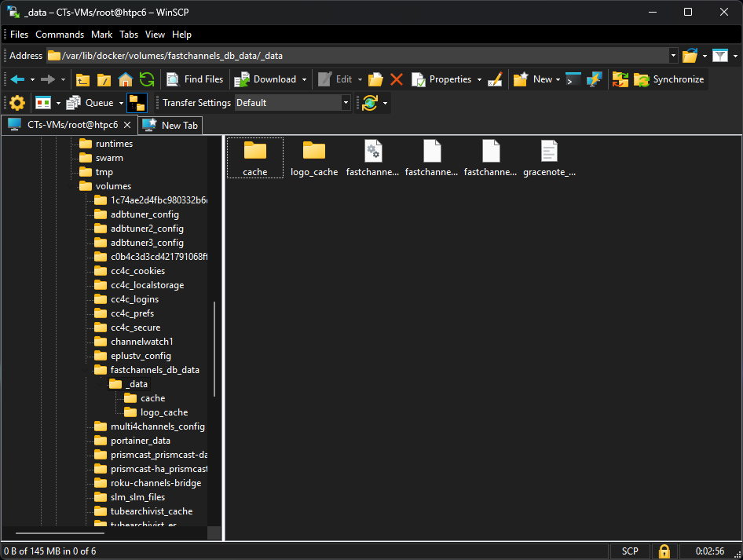Select the cache folder in file panel
Screen dimensions: 743x560
(255, 158)
